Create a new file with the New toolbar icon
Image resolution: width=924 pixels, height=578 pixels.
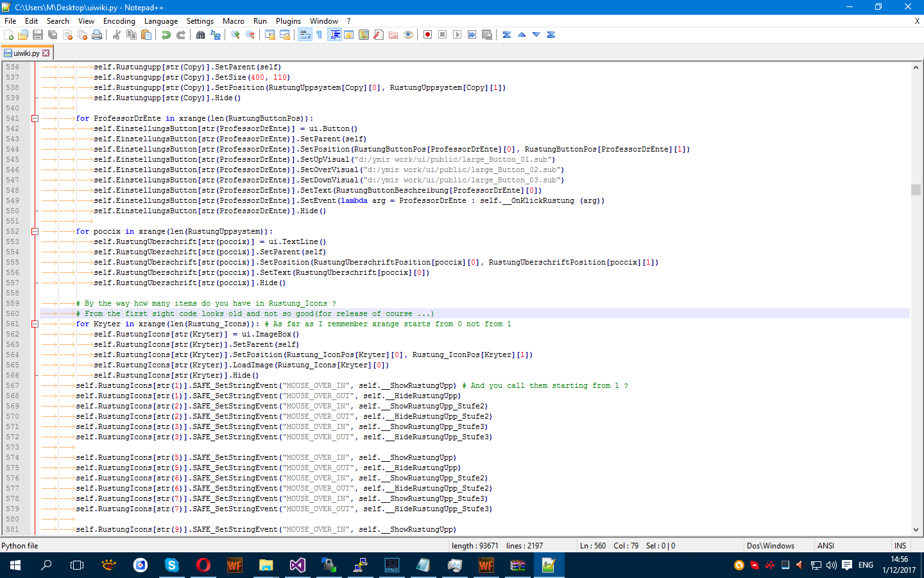tap(9, 35)
